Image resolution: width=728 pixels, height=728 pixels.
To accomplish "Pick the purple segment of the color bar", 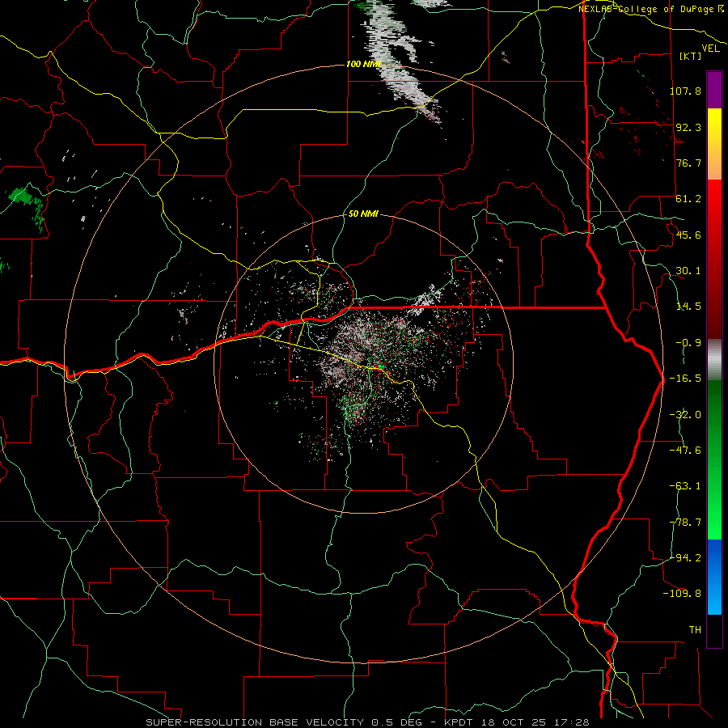I will pyautogui.click(x=714, y=91).
